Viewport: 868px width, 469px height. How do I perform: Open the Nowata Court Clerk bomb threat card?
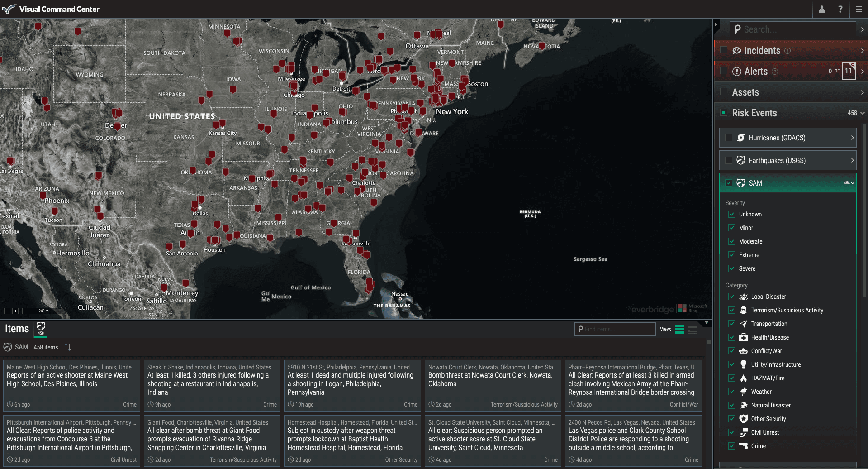pyautogui.click(x=493, y=386)
